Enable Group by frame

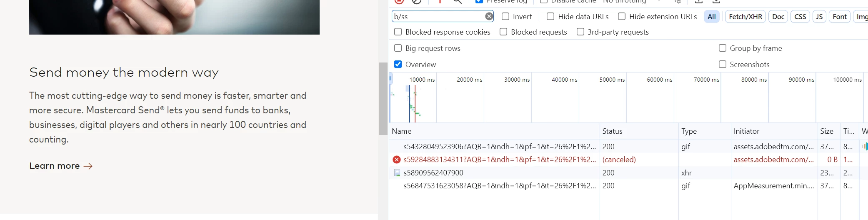click(723, 48)
